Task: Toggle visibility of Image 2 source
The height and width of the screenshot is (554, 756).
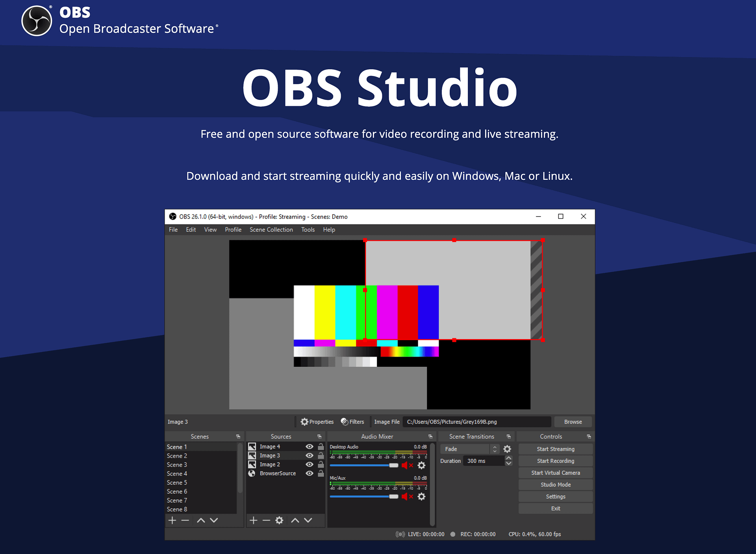Action: tap(310, 464)
